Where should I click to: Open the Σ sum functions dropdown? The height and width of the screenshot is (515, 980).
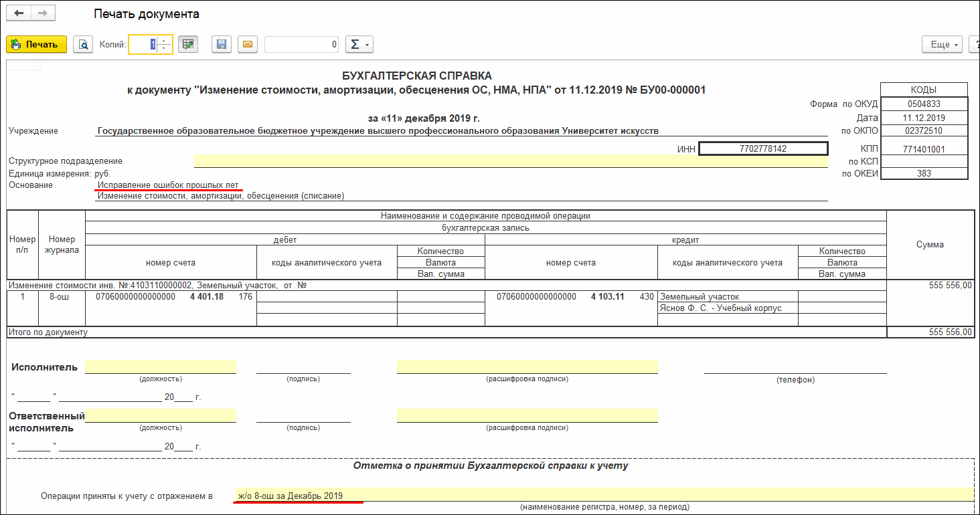pyautogui.click(x=359, y=44)
